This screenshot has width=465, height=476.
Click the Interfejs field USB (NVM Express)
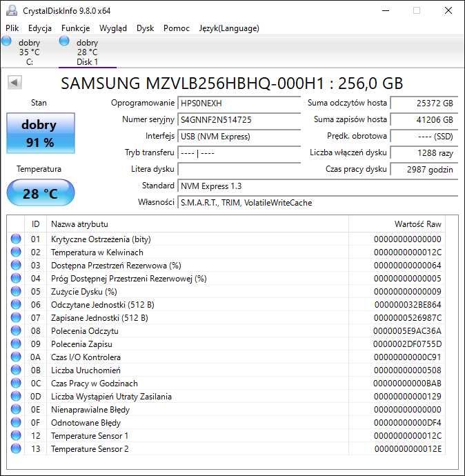tap(239, 137)
